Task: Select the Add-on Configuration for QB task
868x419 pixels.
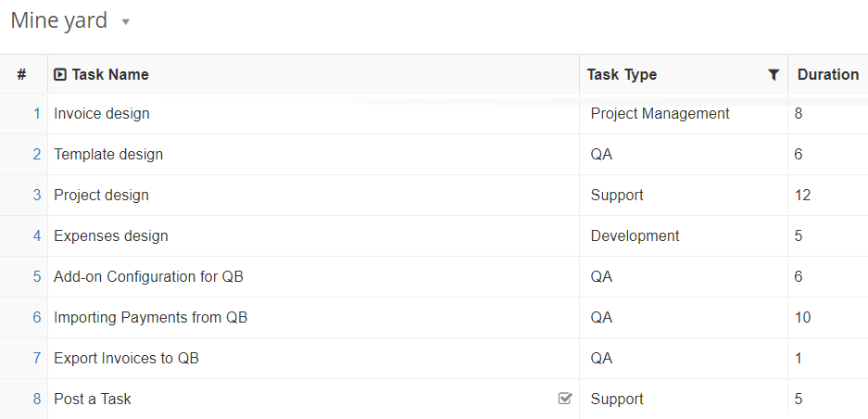Action: point(148,276)
